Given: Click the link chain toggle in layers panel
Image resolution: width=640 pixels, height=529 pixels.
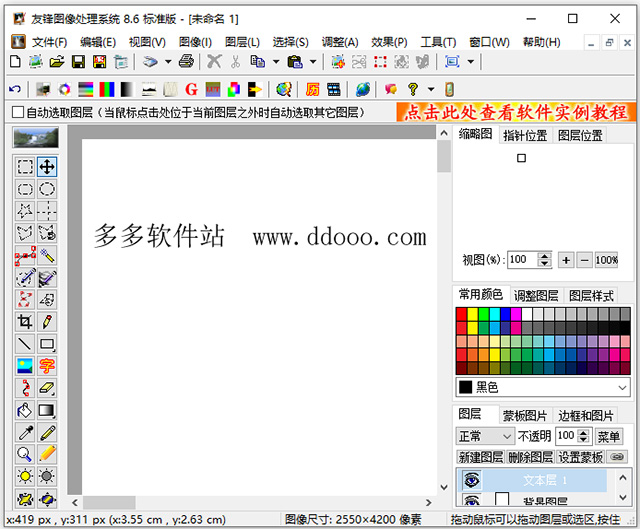Looking at the screenshot, I should tap(617, 457).
